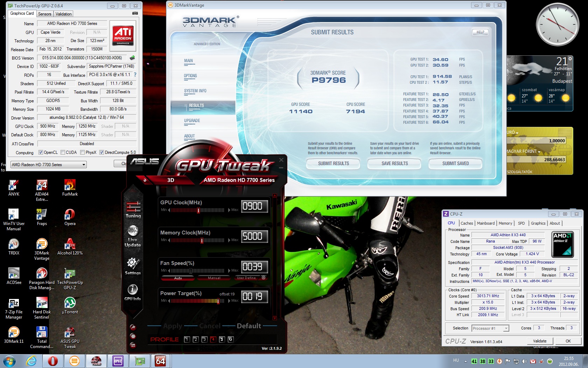This screenshot has height=368, width=588.
Task: Click the GPU Clock slider handle
Action: [x=198, y=210]
